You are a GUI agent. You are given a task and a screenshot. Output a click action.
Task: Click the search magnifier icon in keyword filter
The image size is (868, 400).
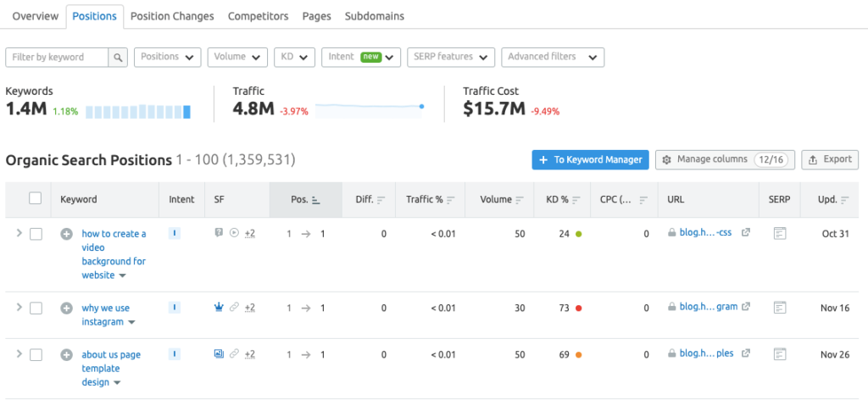pos(119,57)
